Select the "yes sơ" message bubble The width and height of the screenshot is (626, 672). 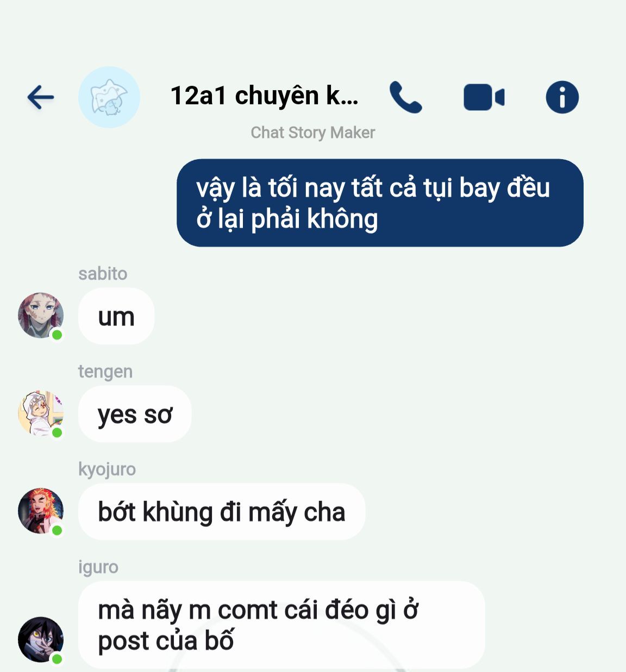[135, 414]
